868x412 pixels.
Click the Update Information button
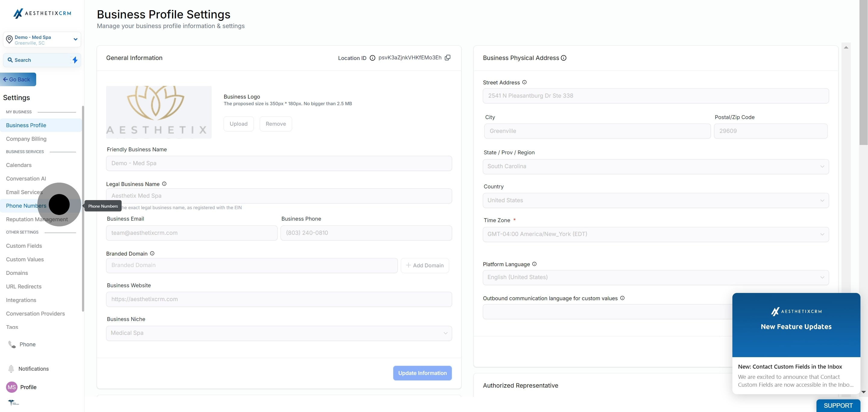[x=422, y=373]
